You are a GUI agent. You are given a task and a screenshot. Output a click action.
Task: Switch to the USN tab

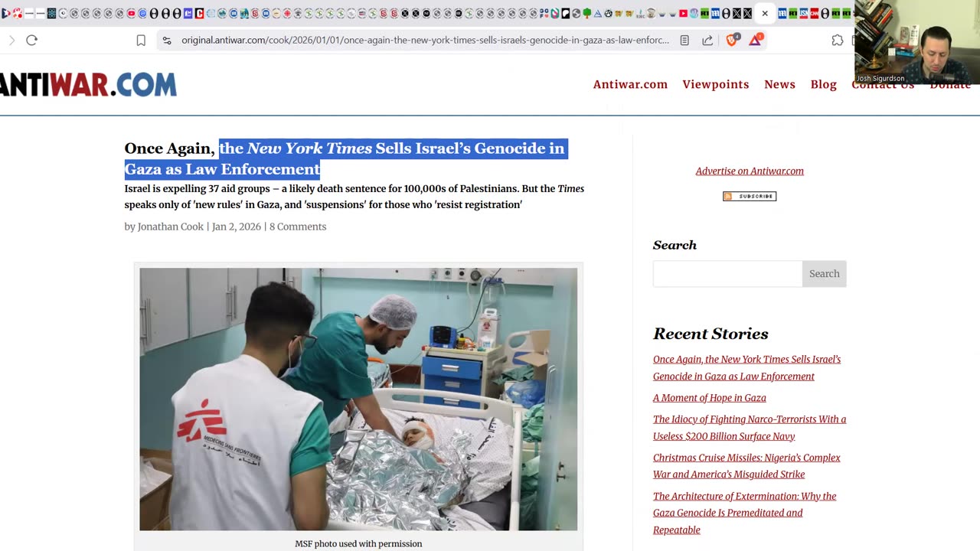point(804,13)
